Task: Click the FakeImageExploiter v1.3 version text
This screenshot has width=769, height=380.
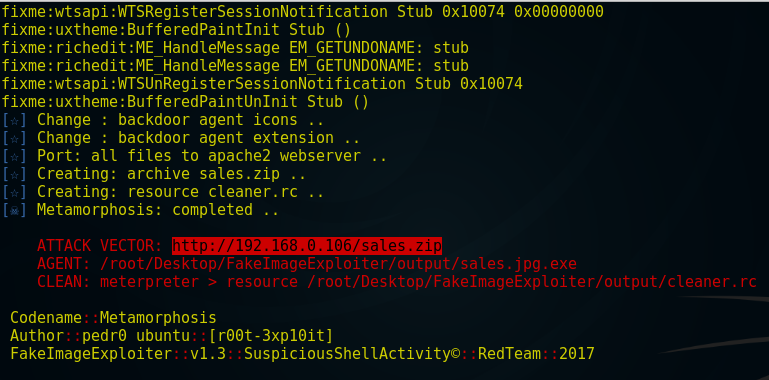Action: pyautogui.click(x=118, y=354)
